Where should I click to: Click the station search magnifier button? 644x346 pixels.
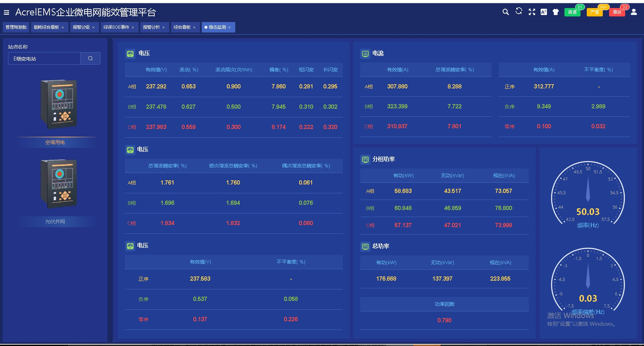coord(90,58)
